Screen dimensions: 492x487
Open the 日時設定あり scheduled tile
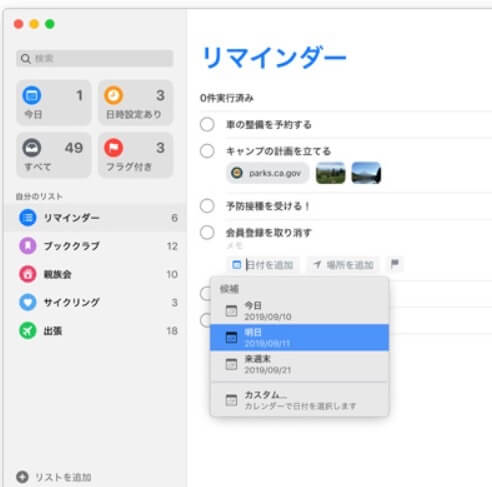[135, 103]
